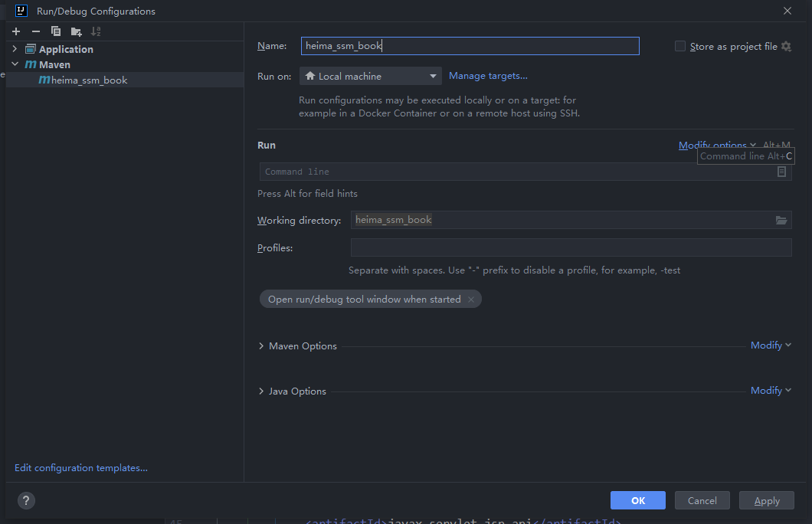
Task: Click the Save Configuration to folder icon
Action: (76, 31)
